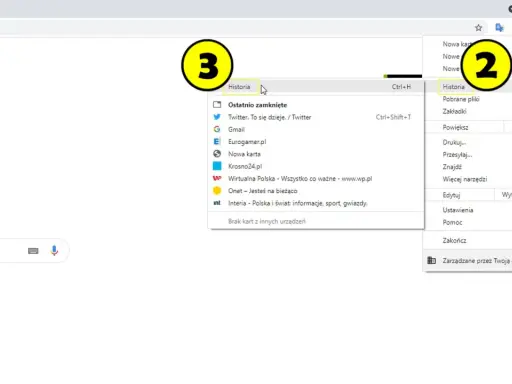Click the Eurogamer.pl favicon

[217, 141]
